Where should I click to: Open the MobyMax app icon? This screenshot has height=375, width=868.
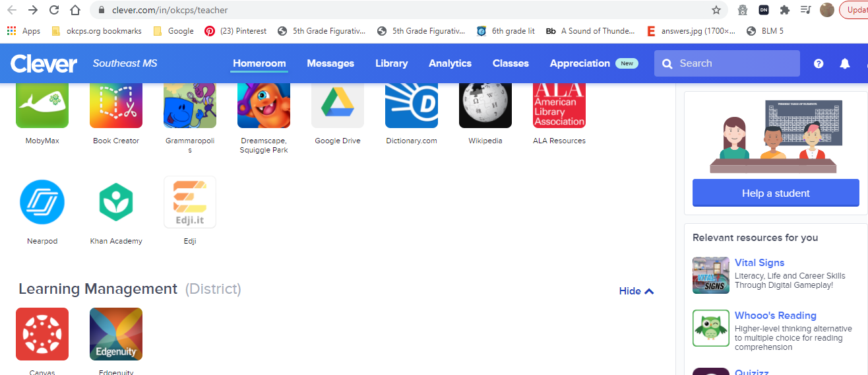tap(42, 106)
